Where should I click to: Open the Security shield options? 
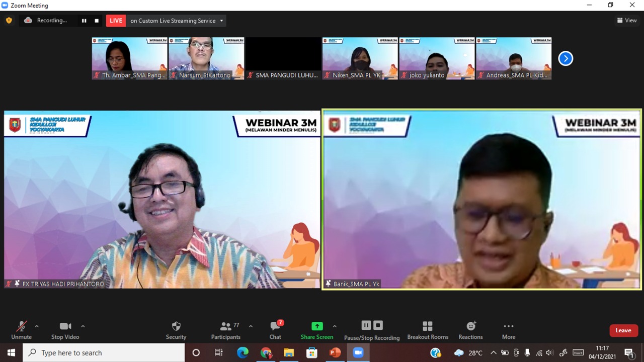pyautogui.click(x=176, y=330)
